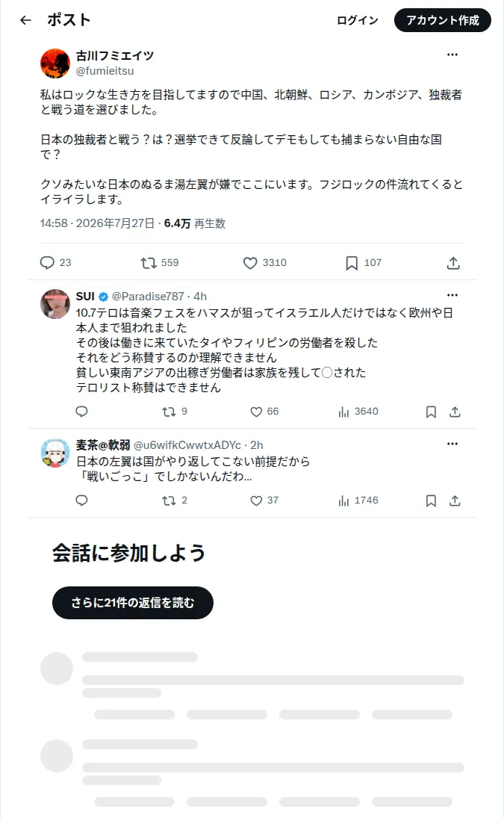504x818 pixels.
Task: Bookmark SUI's reply
Action: 431,412
